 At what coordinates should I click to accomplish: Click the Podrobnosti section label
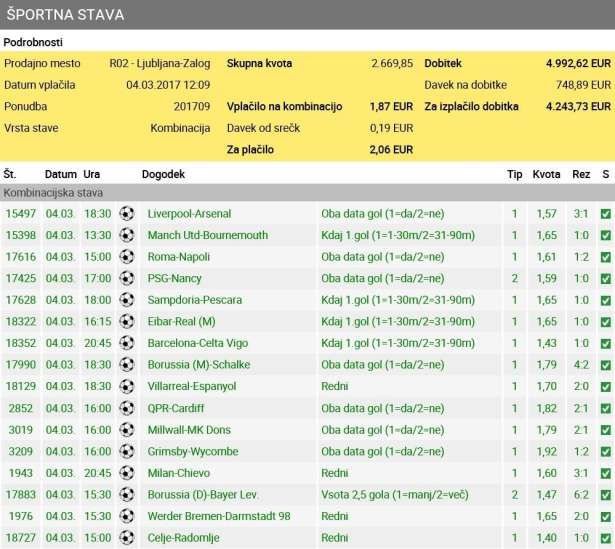pyautogui.click(x=33, y=42)
